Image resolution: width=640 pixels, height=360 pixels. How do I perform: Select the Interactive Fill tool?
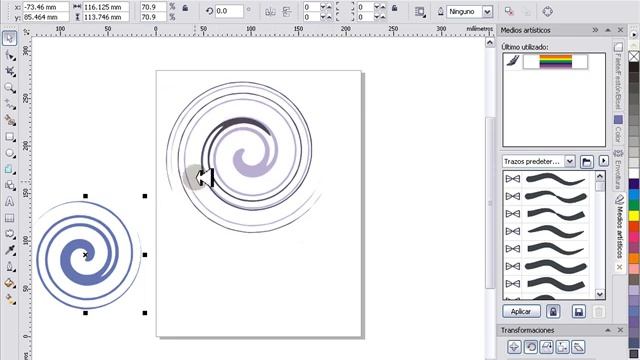10,300
